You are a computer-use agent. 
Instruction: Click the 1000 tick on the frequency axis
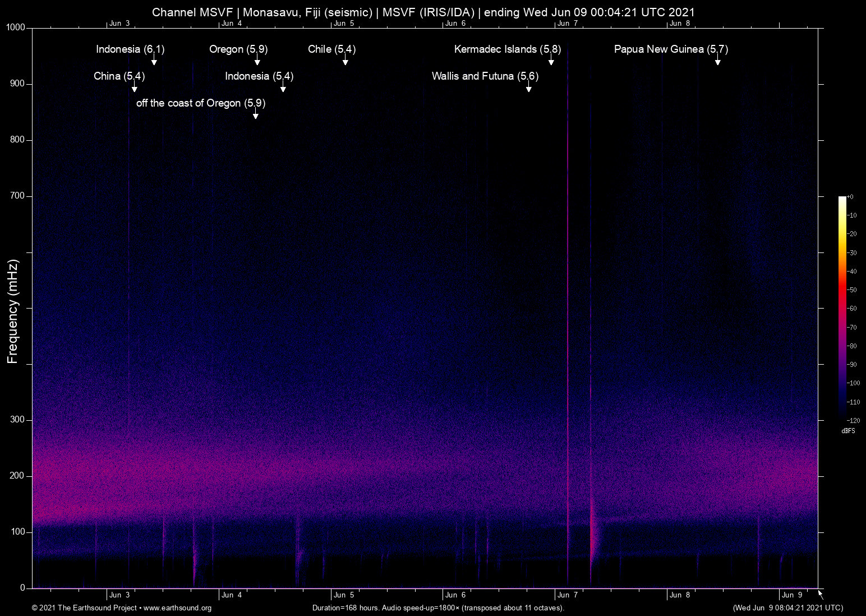tap(16, 27)
